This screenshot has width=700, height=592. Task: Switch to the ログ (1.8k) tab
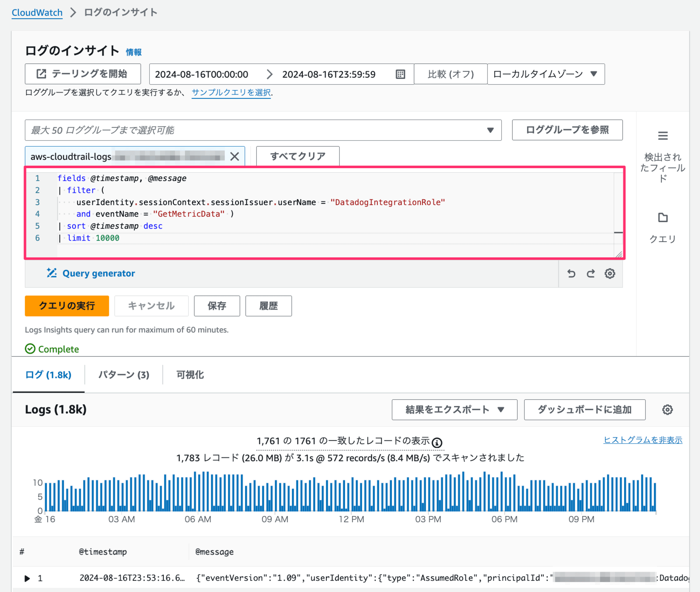48,375
